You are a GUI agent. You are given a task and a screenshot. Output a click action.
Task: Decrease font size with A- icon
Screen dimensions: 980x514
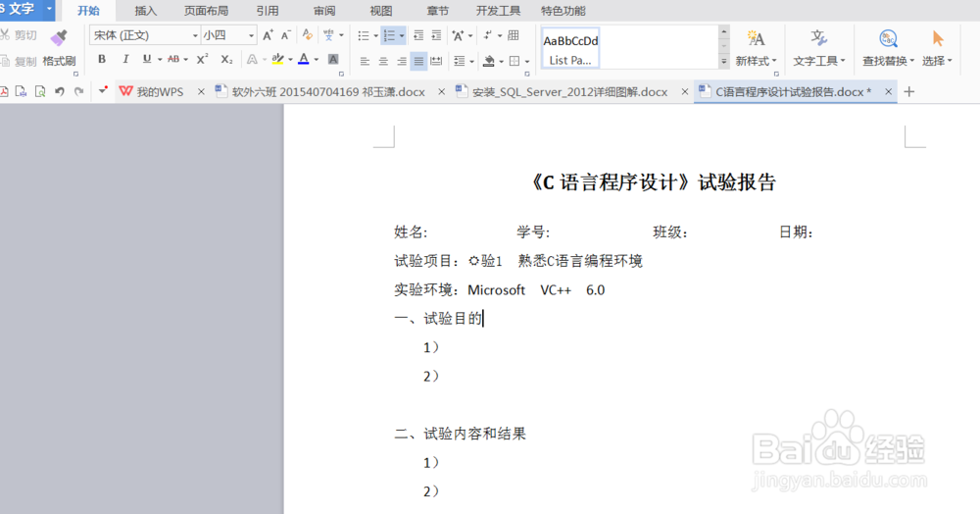click(285, 35)
